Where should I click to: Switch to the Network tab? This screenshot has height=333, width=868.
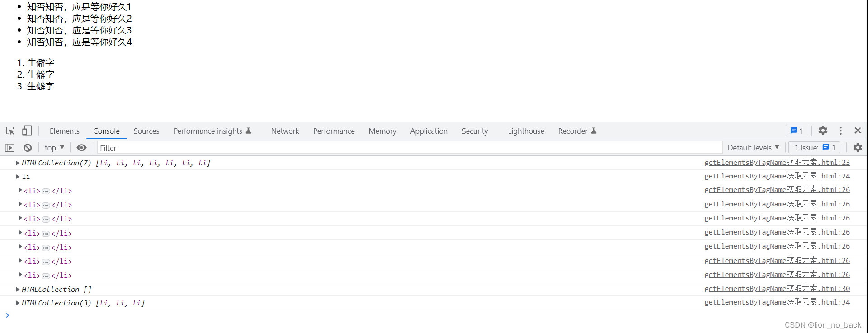[x=285, y=131]
